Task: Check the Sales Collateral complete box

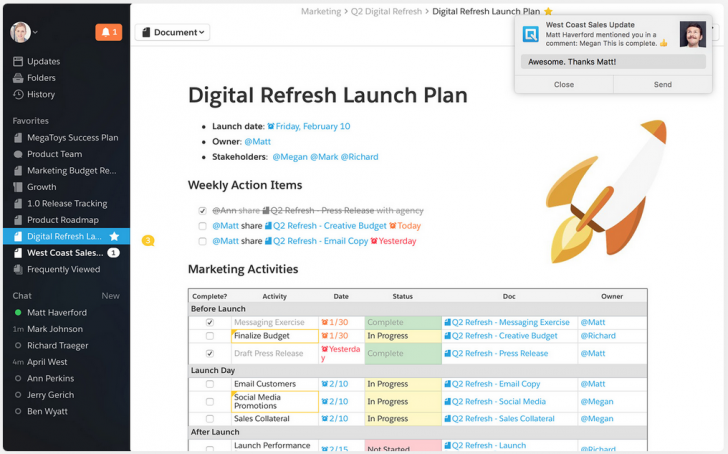Action: pyautogui.click(x=210, y=419)
